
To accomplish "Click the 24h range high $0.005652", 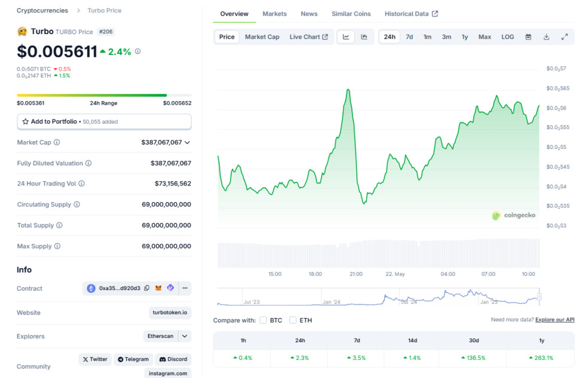I will [177, 103].
